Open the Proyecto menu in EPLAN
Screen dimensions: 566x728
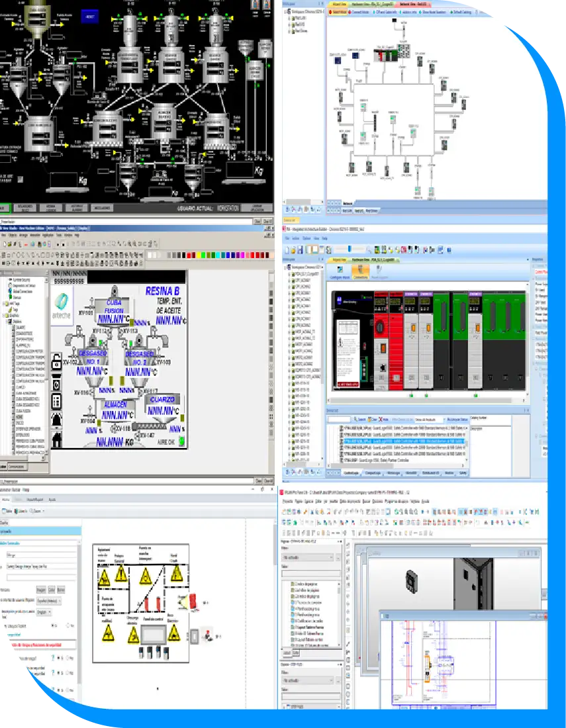point(287,501)
